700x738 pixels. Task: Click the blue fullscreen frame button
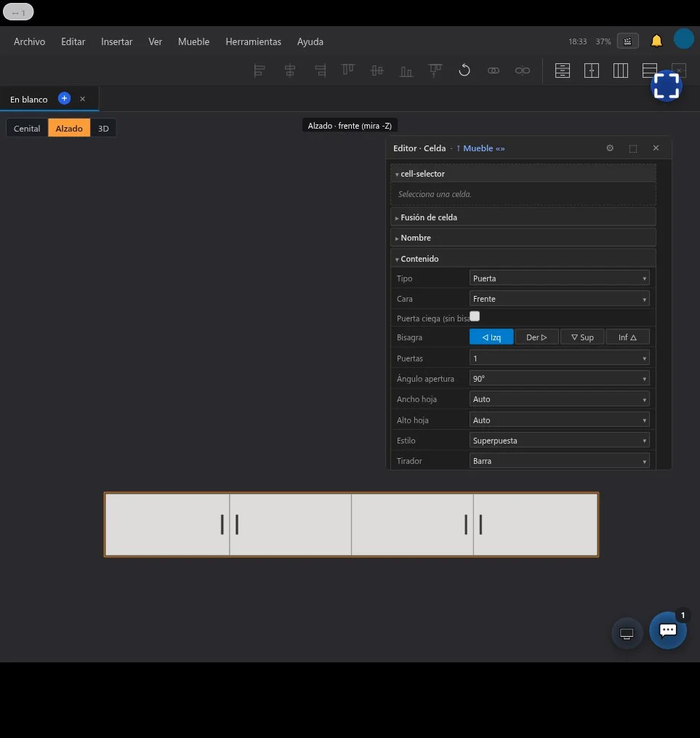(667, 86)
